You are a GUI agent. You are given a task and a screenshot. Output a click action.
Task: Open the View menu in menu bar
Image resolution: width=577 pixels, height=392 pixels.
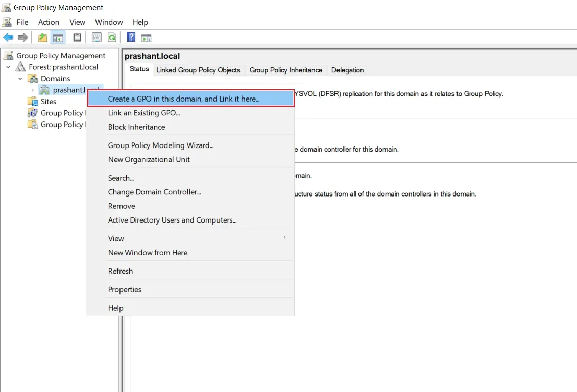tap(77, 22)
